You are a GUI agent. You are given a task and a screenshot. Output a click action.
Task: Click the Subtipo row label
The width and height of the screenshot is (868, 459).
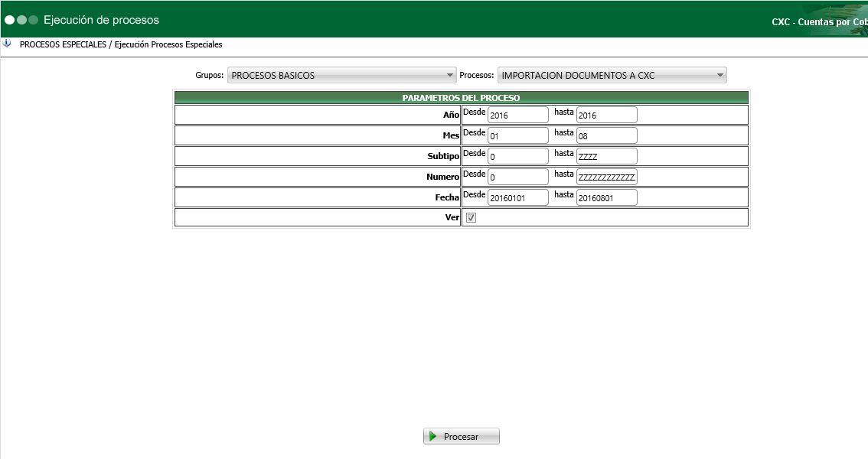click(x=443, y=156)
